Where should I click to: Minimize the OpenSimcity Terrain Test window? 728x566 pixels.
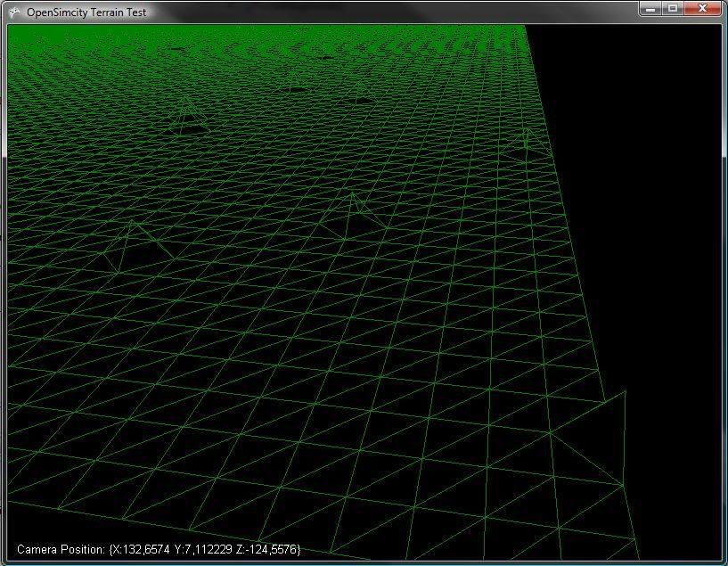point(650,9)
